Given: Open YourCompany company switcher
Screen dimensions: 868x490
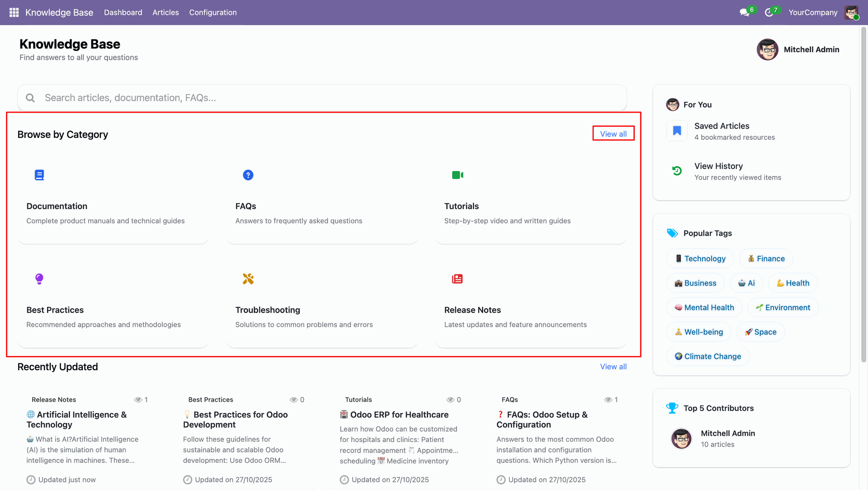Looking at the screenshot, I should coord(812,12).
